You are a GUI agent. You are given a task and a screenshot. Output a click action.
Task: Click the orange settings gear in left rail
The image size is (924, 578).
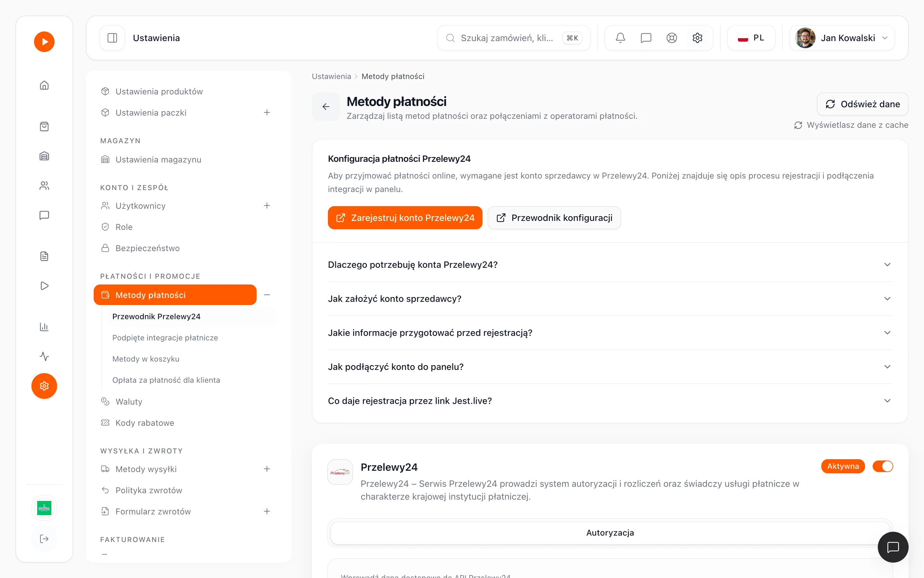(44, 386)
